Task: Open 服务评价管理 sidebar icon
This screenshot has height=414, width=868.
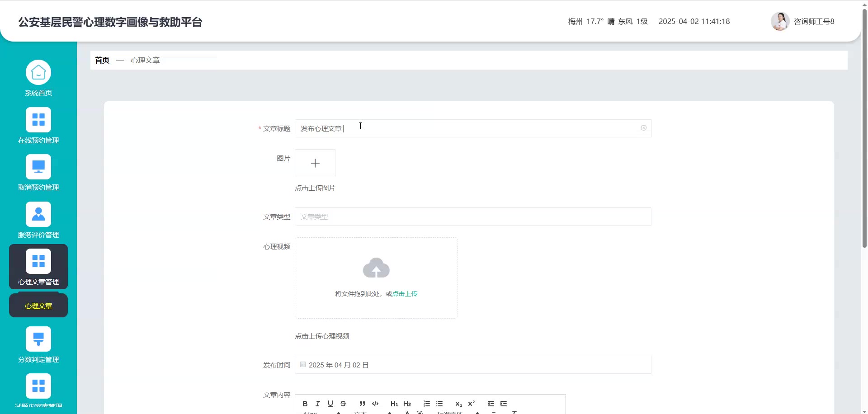Action: coord(38,214)
